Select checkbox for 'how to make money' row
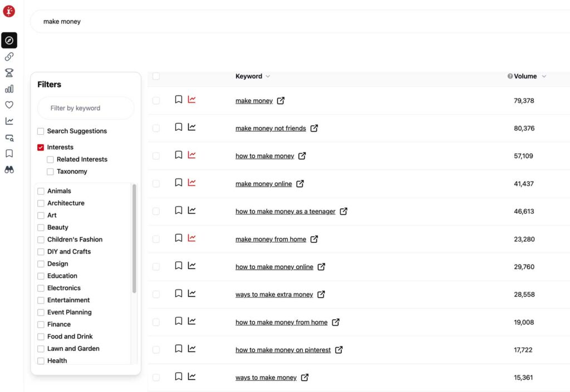570x392 pixels. (156, 156)
